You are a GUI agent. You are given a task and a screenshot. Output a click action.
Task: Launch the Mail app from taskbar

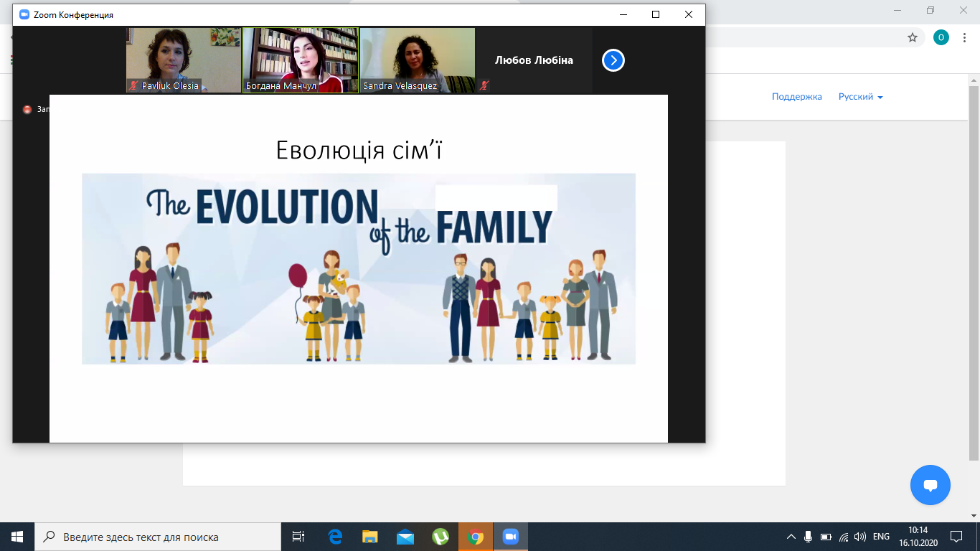[405, 537]
